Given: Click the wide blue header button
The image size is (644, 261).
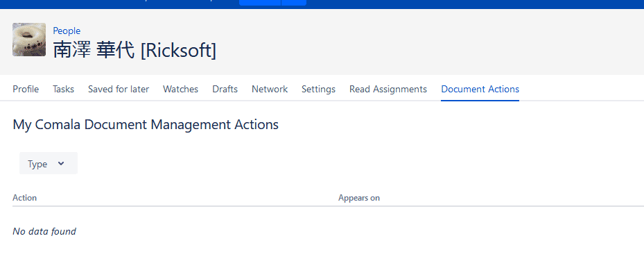Looking at the screenshot, I should pos(260,3).
